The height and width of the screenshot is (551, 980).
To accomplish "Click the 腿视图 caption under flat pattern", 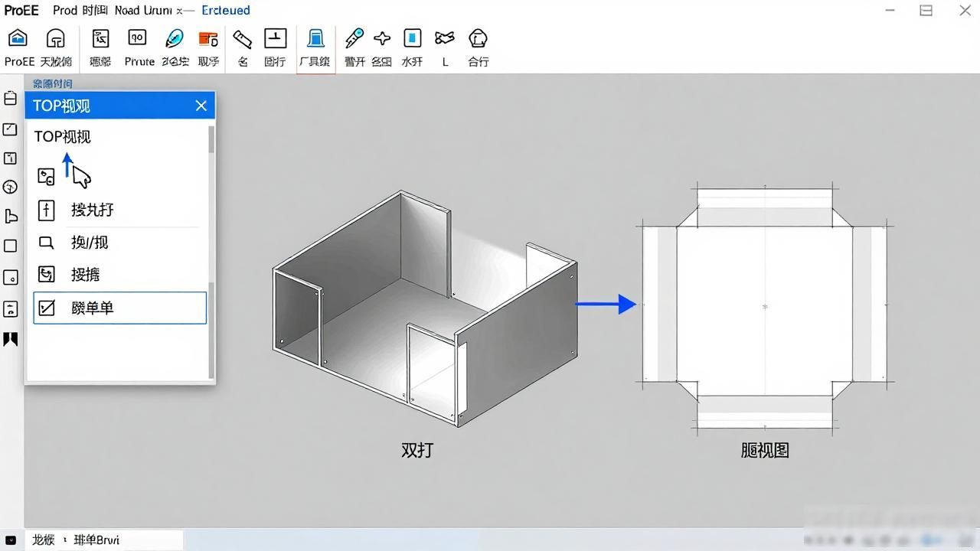I will pos(765,451).
